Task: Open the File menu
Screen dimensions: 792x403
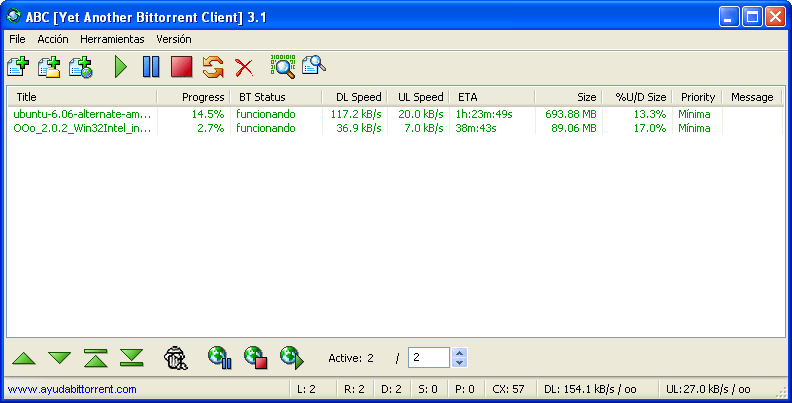Action: pyautogui.click(x=17, y=39)
